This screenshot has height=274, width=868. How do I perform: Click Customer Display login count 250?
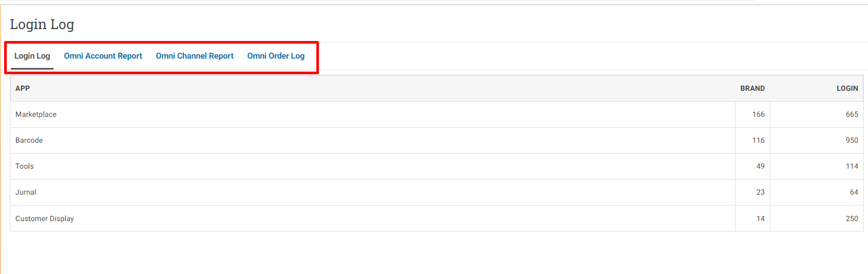[852, 218]
